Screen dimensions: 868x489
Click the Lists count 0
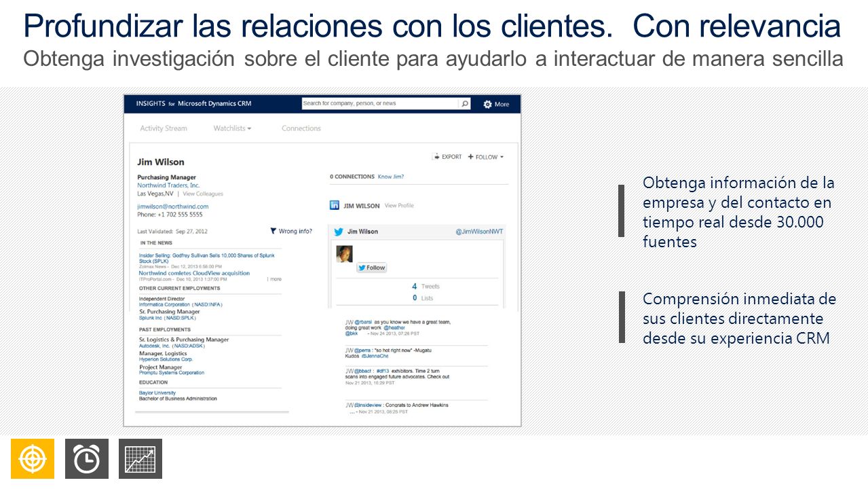[x=415, y=298]
